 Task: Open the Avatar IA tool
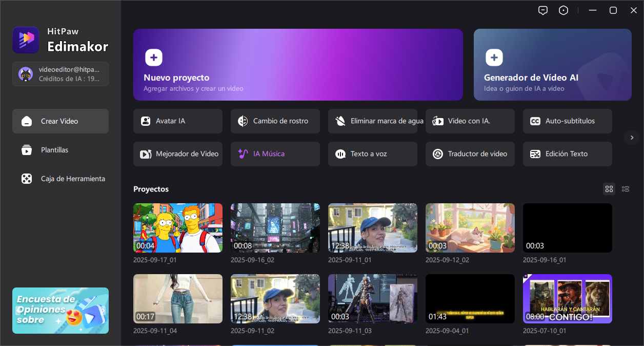pyautogui.click(x=177, y=121)
